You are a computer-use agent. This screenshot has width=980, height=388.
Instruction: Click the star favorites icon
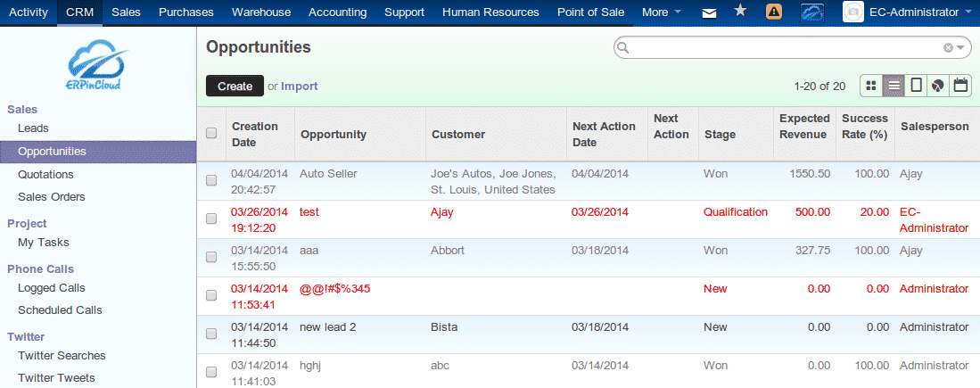click(x=740, y=12)
